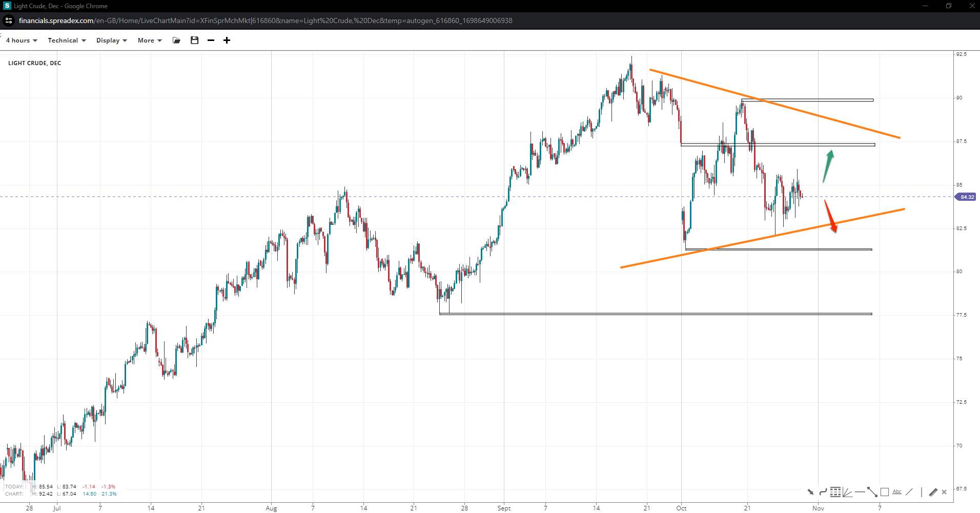Click the open folder icon
The height and width of the screenshot is (513, 980).
coord(177,40)
